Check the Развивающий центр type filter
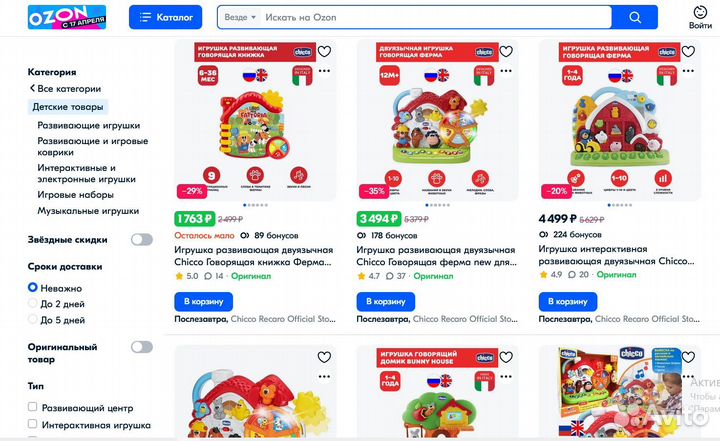 pos(33,407)
